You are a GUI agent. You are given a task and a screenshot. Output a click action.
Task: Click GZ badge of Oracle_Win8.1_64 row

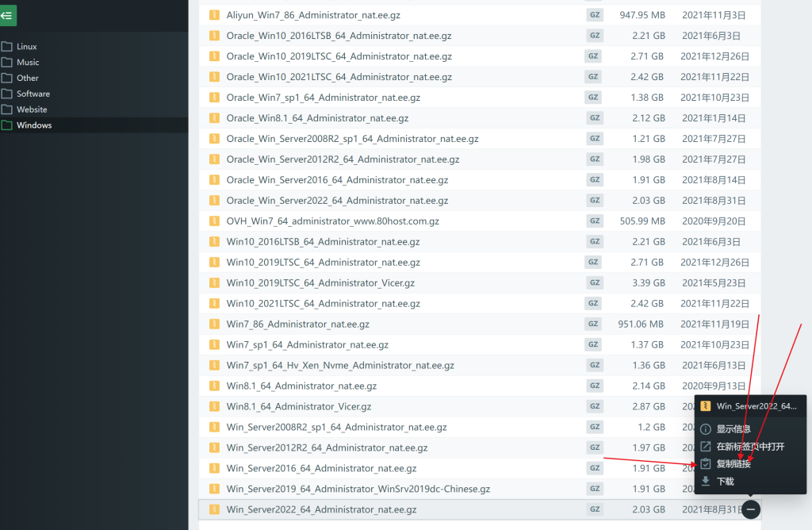(x=595, y=118)
